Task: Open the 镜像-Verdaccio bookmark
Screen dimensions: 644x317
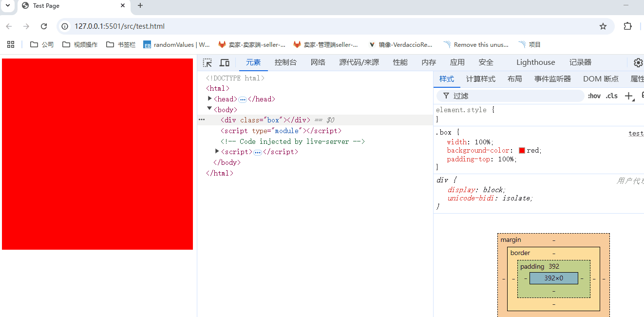Action: pyautogui.click(x=401, y=44)
